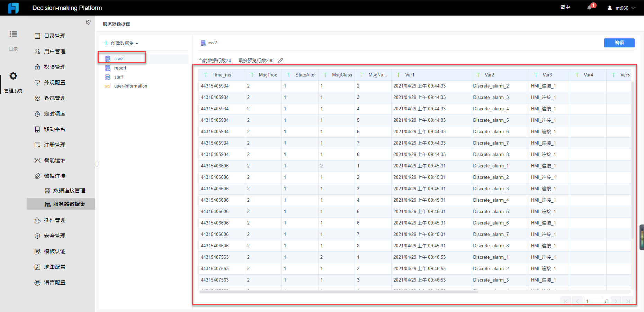Click the 服务器数据集 breadcrumb title
The height and width of the screenshot is (312, 644).
tap(116, 24)
